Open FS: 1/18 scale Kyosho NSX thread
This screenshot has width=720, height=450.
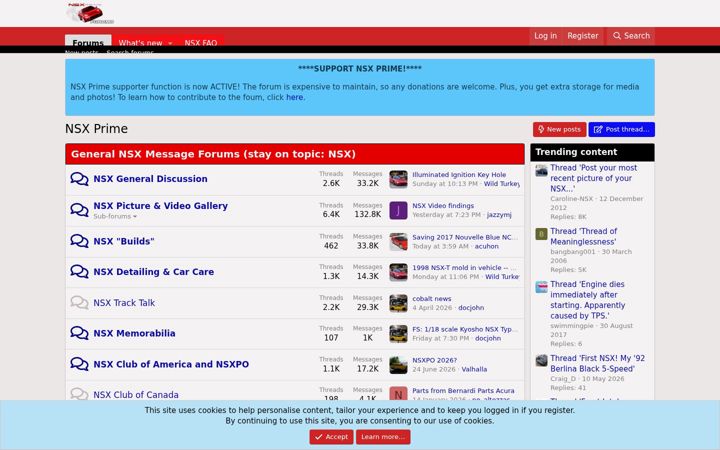(465, 329)
